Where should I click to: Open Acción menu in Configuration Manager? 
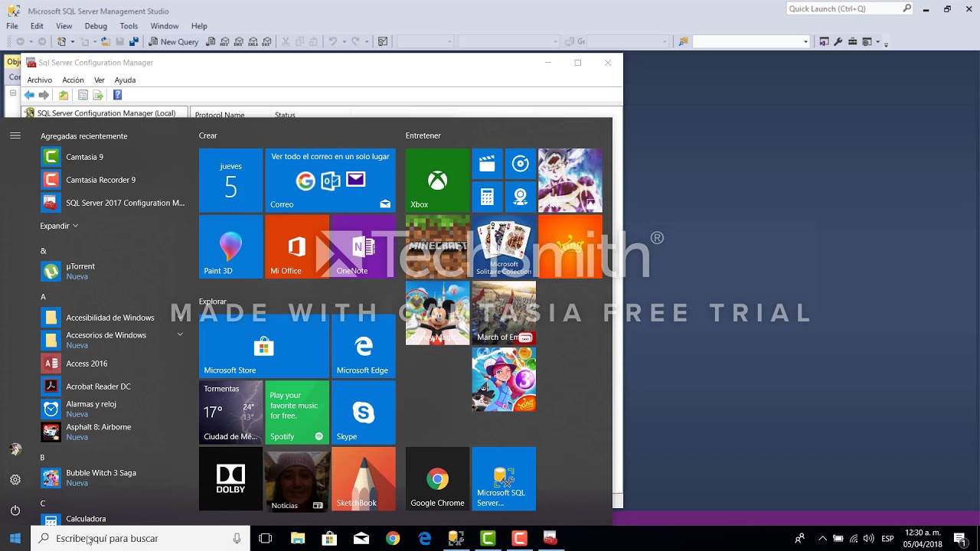[x=73, y=80]
